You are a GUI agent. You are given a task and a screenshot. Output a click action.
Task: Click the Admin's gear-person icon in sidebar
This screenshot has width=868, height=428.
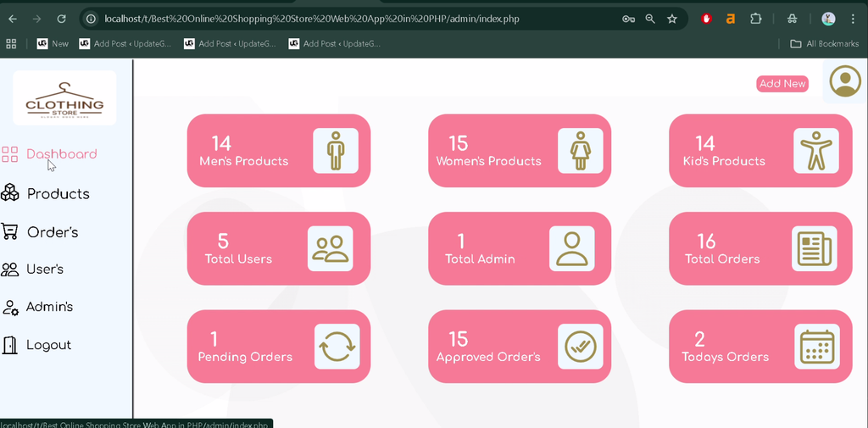(x=10, y=308)
